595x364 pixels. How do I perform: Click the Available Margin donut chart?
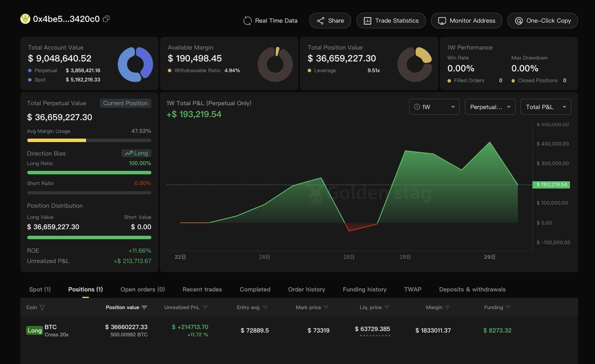coord(275,64)
